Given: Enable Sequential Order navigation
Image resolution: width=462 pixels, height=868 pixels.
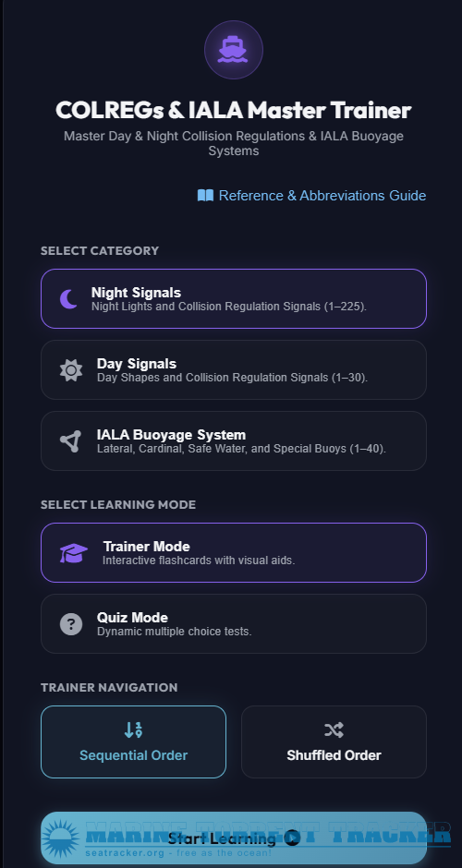Looking at the screenshot, I should pos(133,741).
